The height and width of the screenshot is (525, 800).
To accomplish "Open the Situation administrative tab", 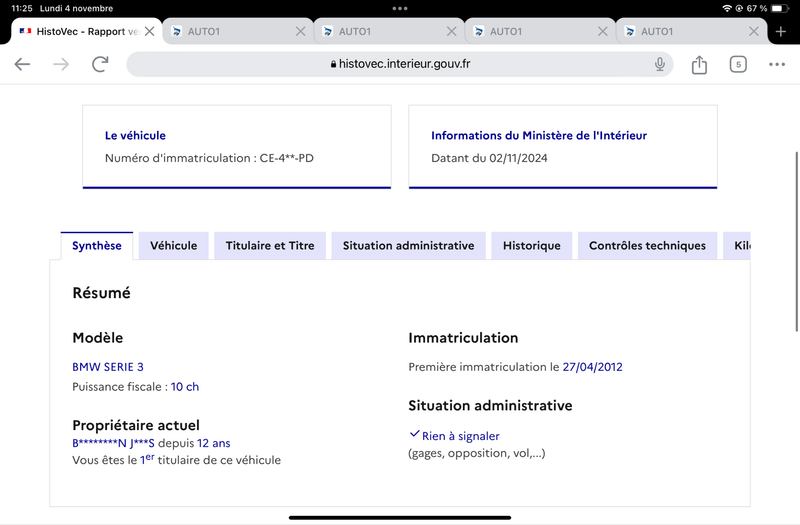I will pyautogui.click(x=408, y=246).
